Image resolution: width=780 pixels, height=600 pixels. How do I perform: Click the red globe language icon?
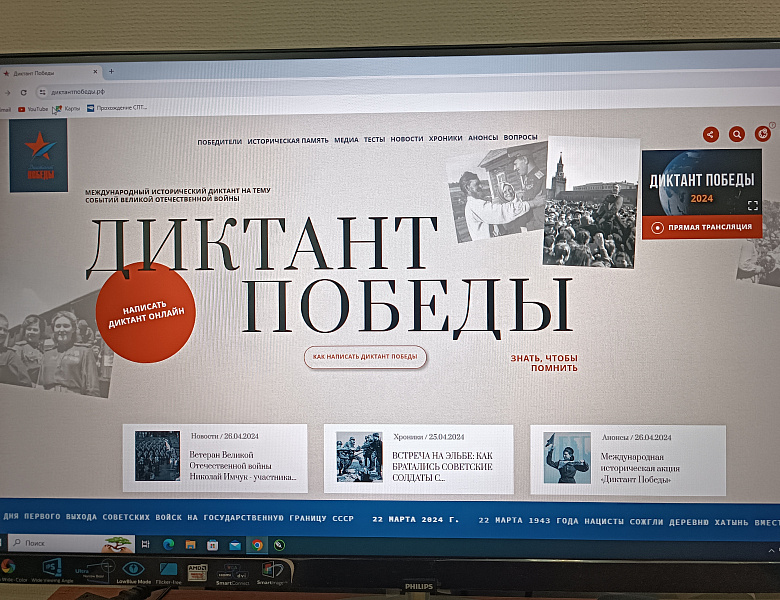pos(763,133)
